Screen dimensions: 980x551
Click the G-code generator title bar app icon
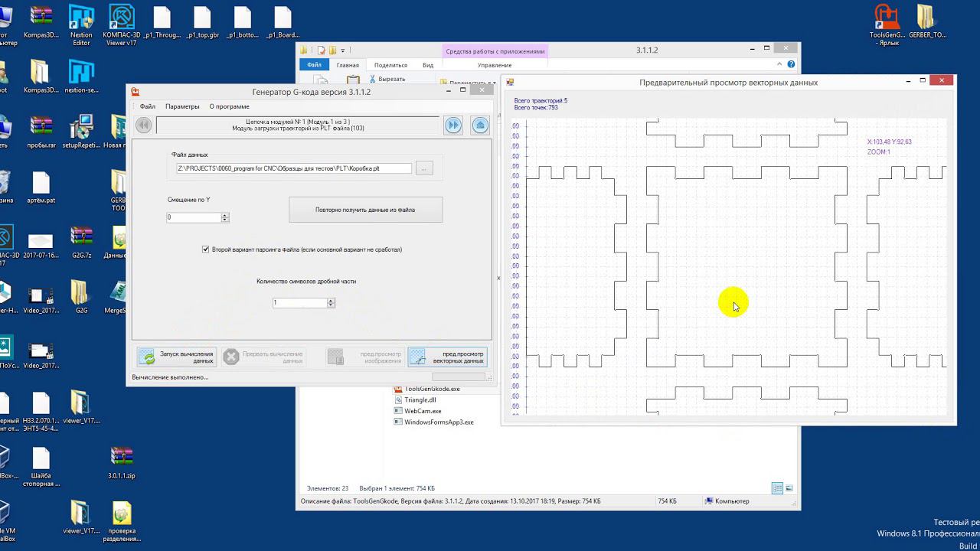point(136,92)
